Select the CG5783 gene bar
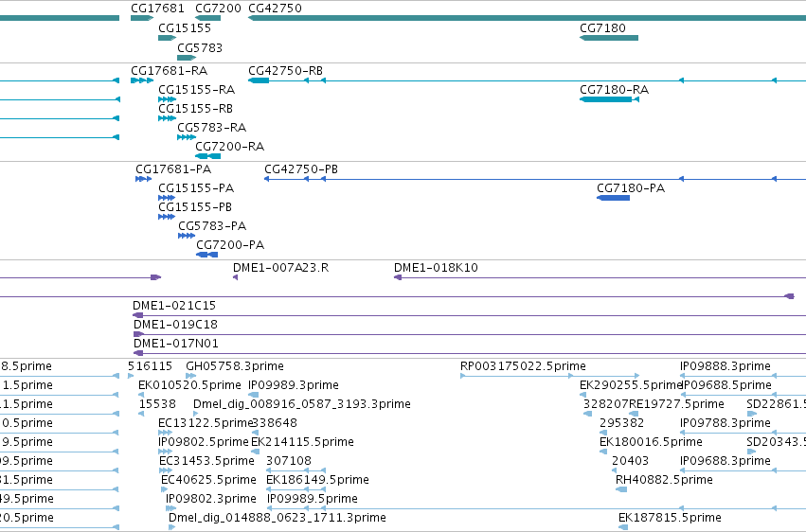The height and width of the screenshot is (532, 806). 187,58
